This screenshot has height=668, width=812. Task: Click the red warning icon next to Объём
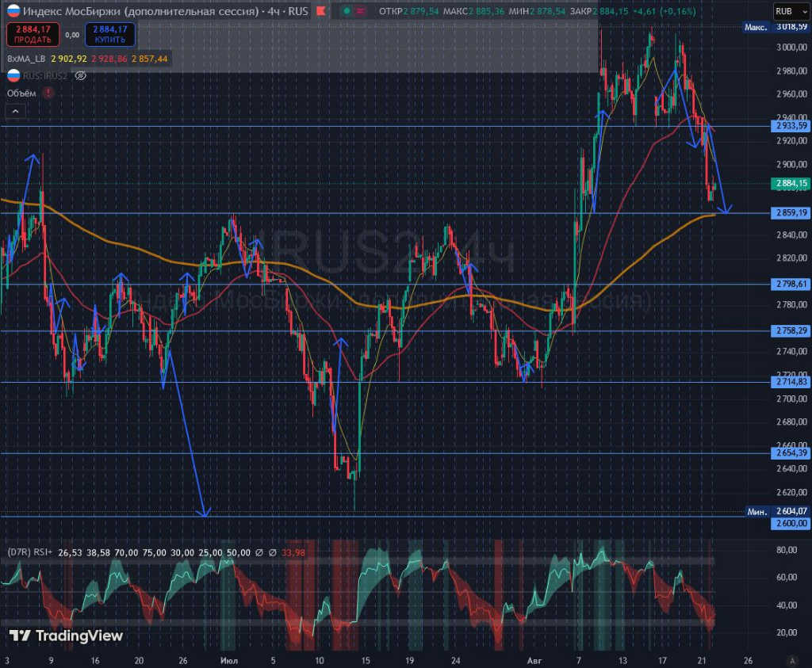pos(49,93)
